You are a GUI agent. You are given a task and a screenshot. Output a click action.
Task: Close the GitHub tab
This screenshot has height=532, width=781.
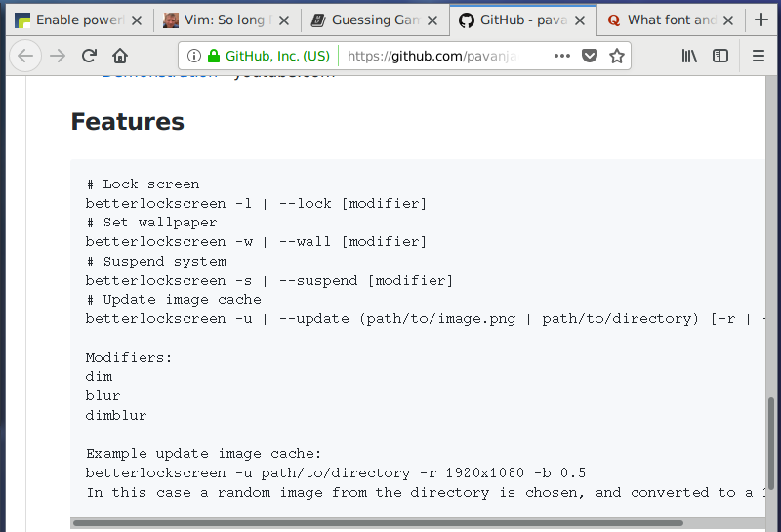pyautogui.click(x=580, y=20)
